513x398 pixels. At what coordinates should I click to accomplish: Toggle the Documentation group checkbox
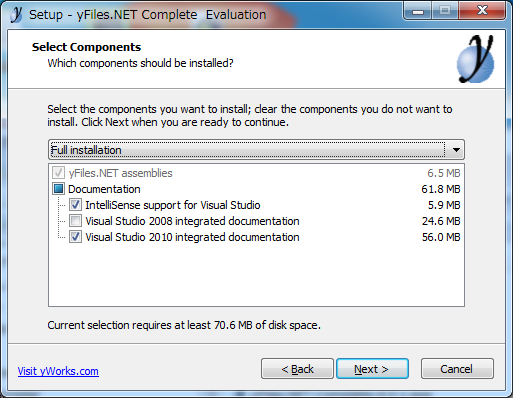click(x=58, y=189)
